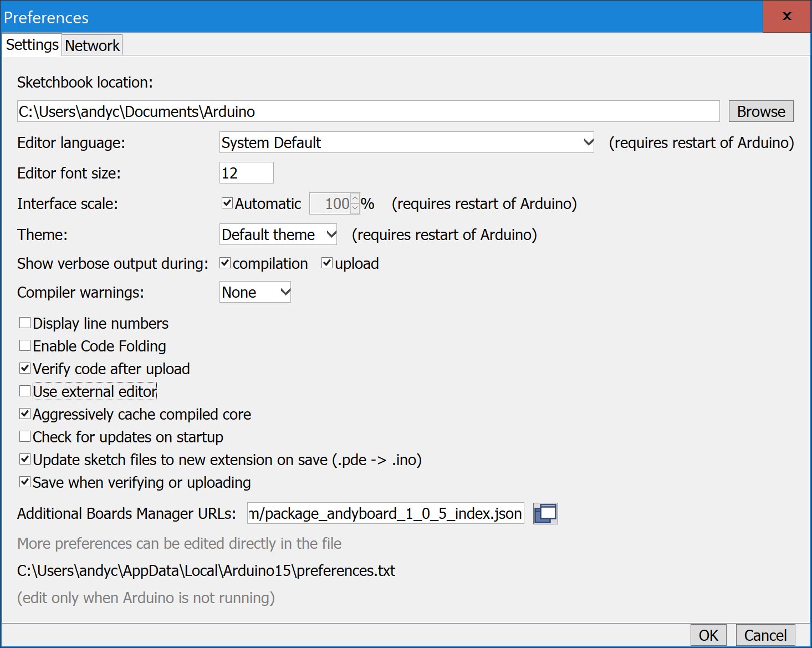Click Browse for sketchbook location
812x648 pixels.
click(x=761, y=111)
